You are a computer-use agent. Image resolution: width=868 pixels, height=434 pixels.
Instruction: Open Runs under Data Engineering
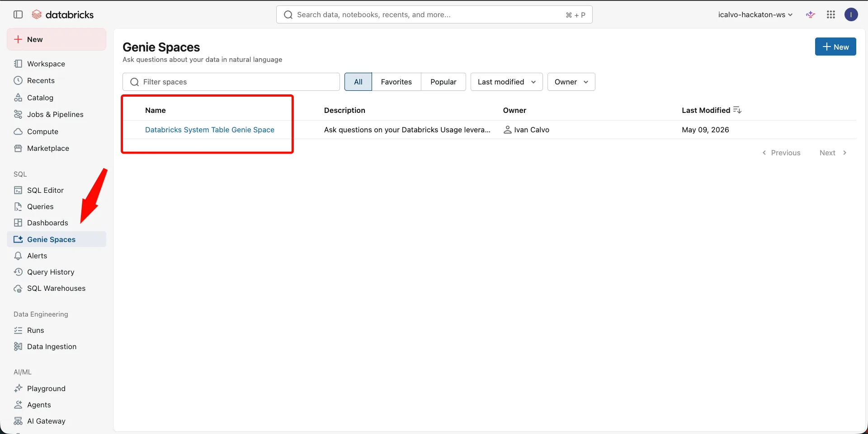57,330
